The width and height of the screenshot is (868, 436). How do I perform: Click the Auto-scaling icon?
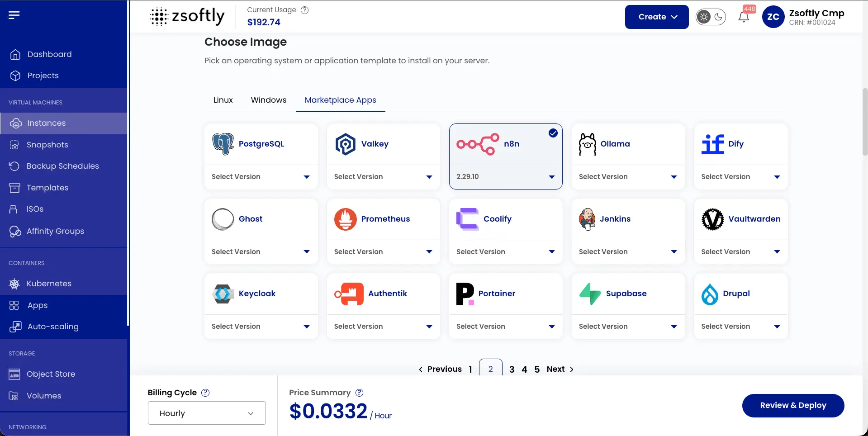tap(15, 327)
